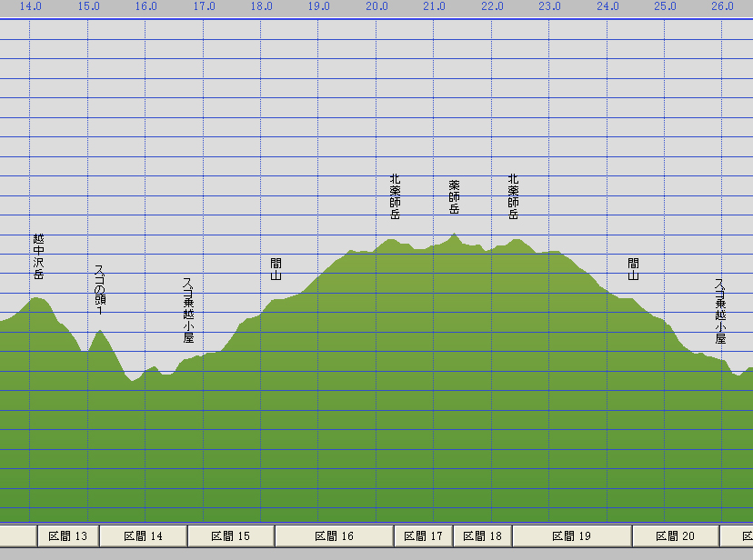Viewport: 753px width, 560px height.
Task: Click the 26.0 distance axis marker
Action: point(722,6)
